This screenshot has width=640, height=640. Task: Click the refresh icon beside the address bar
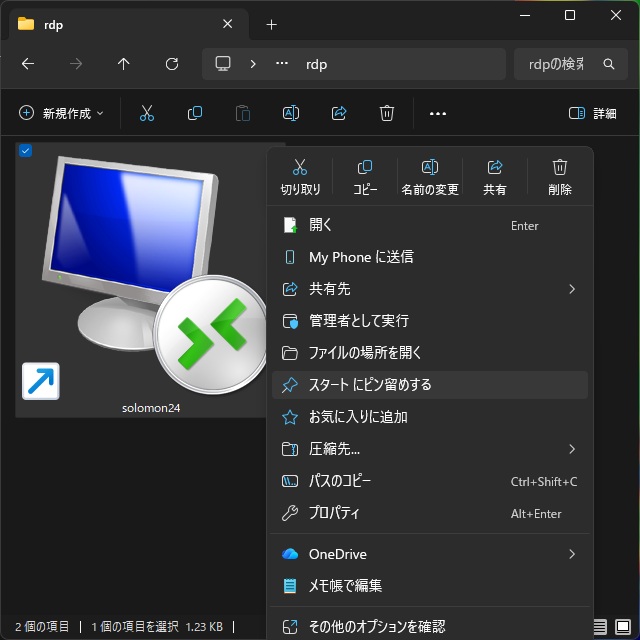pyautogui.click(x=172, y=64)
